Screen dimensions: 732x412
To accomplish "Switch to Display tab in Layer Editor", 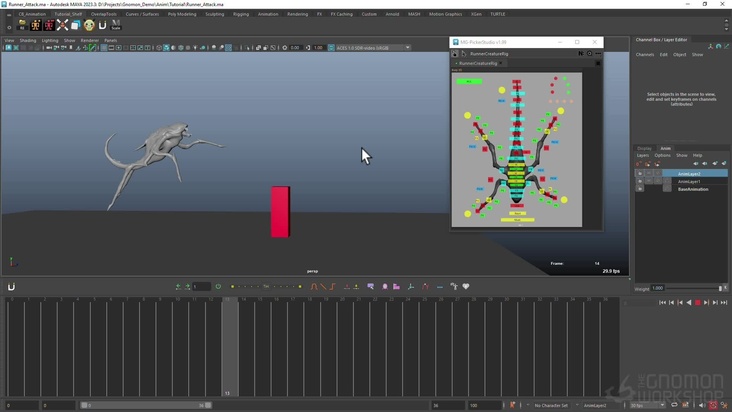I will coord(644,148).
